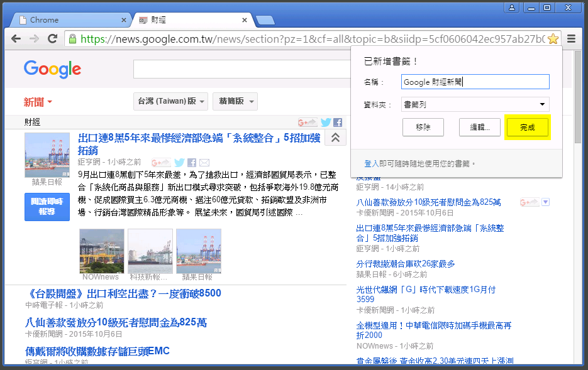
Task: Open the small 蘋果日報 thumbnail in image row
Action: 199,251
